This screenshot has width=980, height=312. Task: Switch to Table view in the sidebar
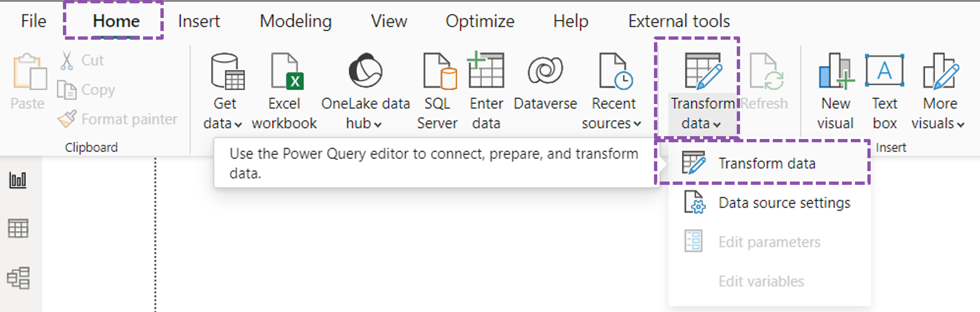[18, 229]
